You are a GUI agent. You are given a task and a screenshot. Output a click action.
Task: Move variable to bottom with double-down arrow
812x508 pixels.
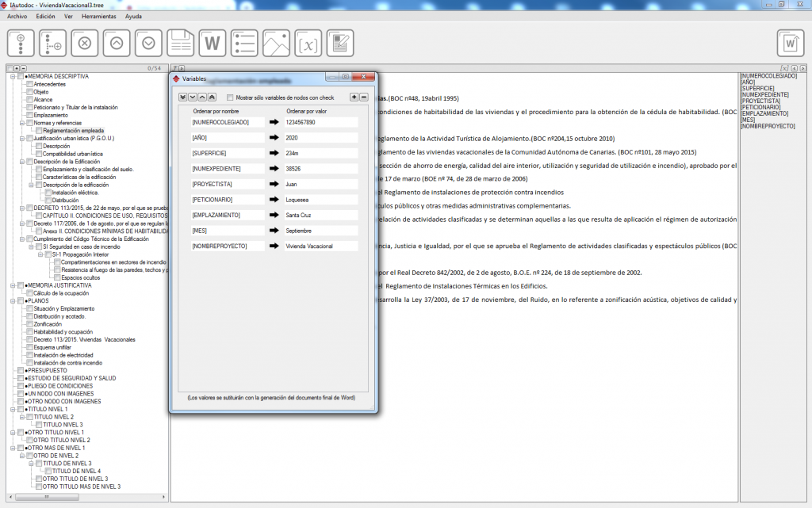[183, 97]
